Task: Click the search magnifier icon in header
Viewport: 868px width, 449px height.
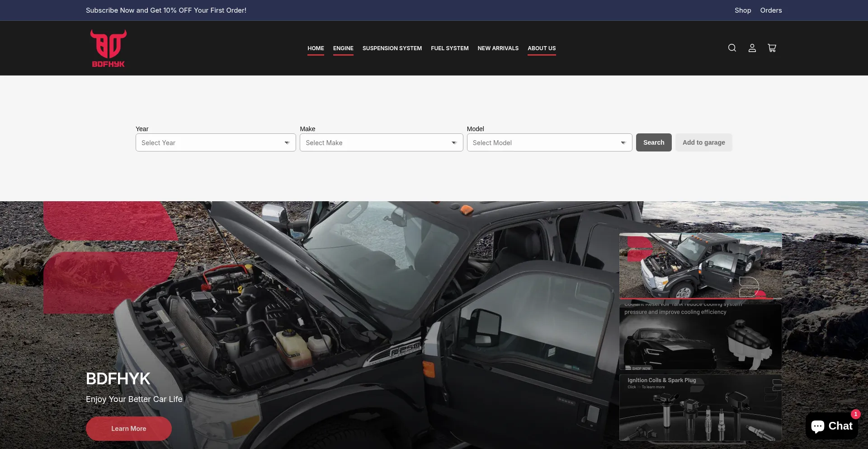Action: pyautogui.click(x=732, y=48)
